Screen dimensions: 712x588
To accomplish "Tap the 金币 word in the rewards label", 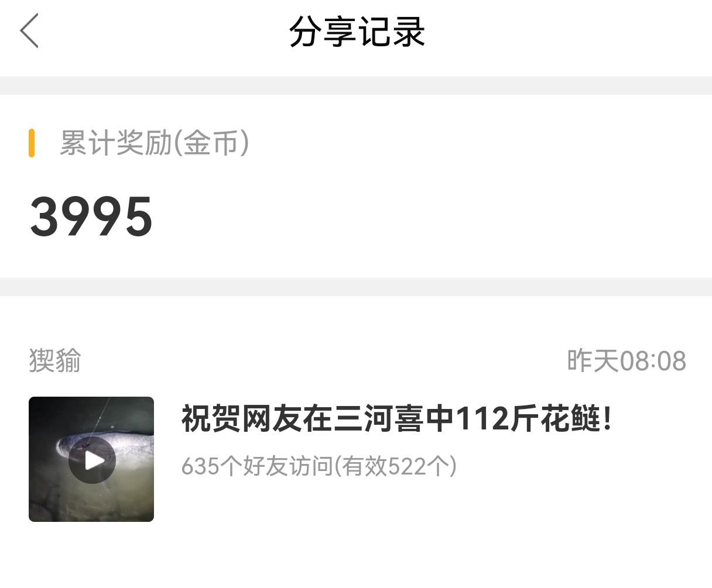I will [211, 143].
